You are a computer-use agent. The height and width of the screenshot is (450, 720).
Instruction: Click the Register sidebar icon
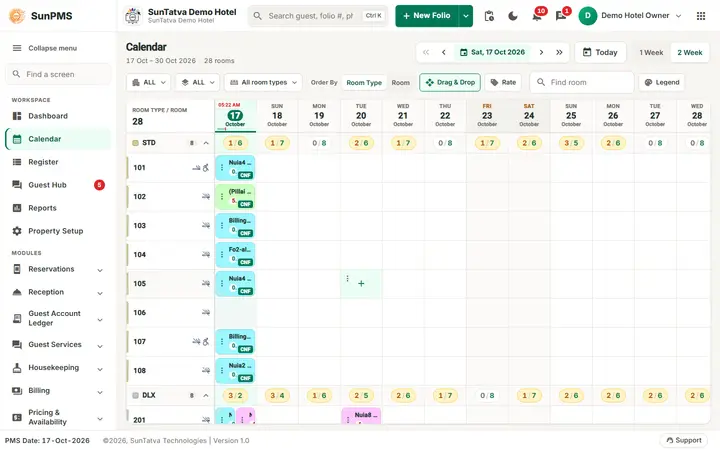tap(17, 162)
